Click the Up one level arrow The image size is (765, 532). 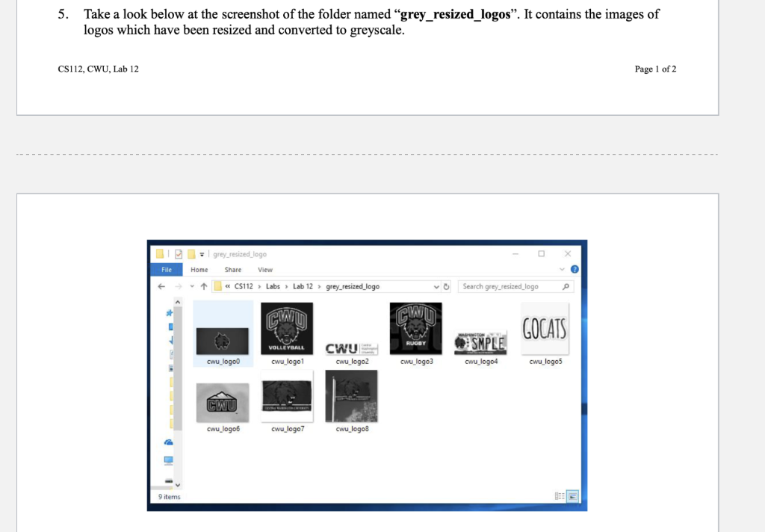pos(203,286)
